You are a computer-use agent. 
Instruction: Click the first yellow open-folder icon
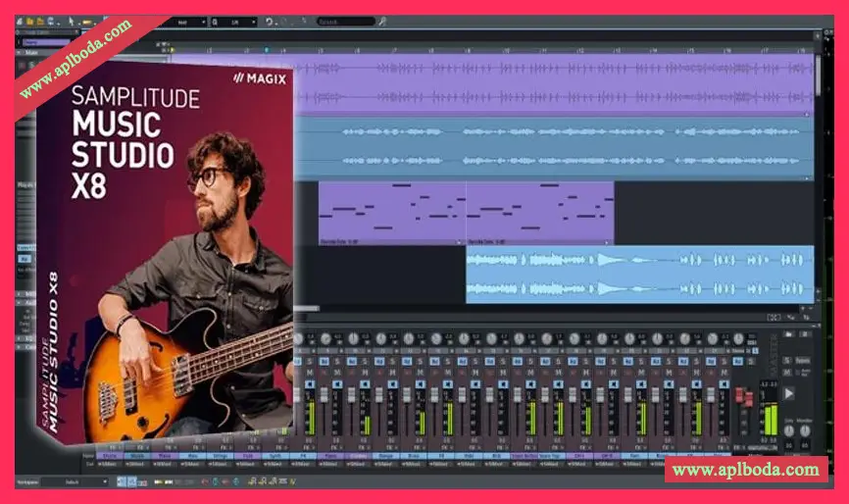tap(30, 22)
